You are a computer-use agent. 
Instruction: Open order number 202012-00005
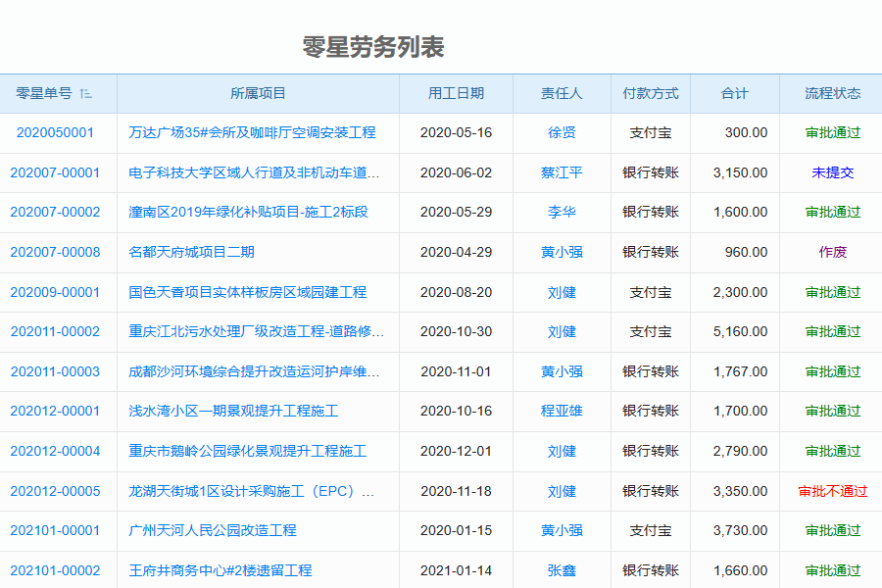point(55,491)
